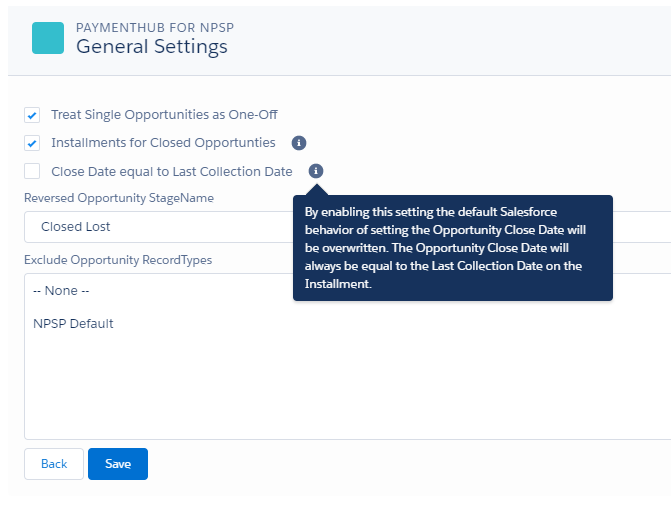
Task: Disable Installments for Closed Opportunities checkbox
Action: [x=32, y=143]
